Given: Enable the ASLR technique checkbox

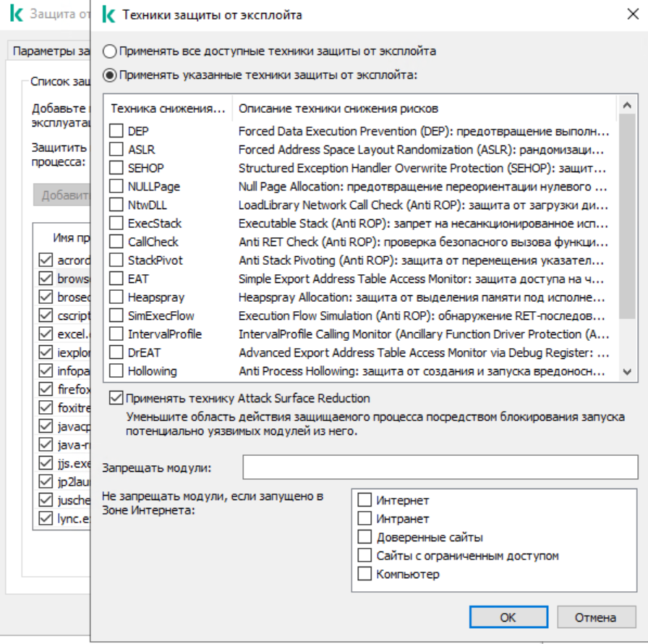Looking at the screenshot, I should coord(116,149).
